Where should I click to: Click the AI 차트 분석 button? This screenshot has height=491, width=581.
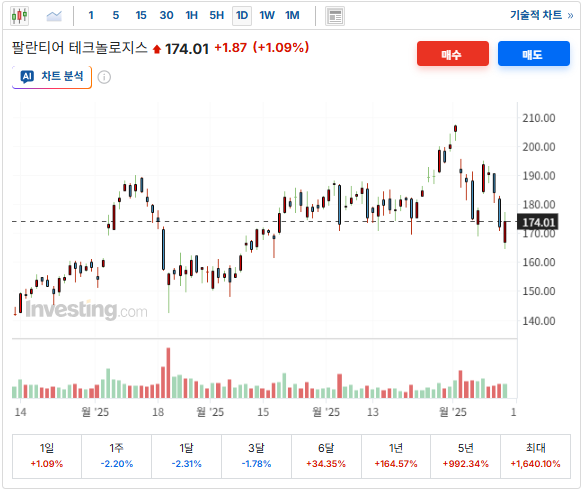[x=52, y=77]
